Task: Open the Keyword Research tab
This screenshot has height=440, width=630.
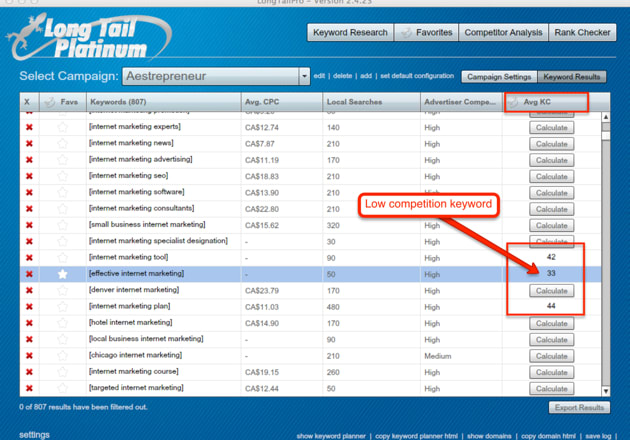Action: pyautogui.click(x=350, y=33)
